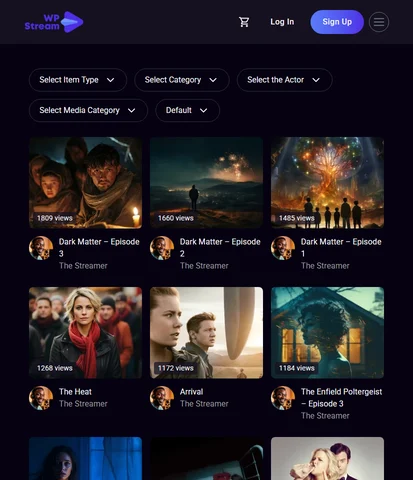Open the Enfield Poltergeist house thumbnail
This screenshot has width=413, height=480.
(327, 333)
